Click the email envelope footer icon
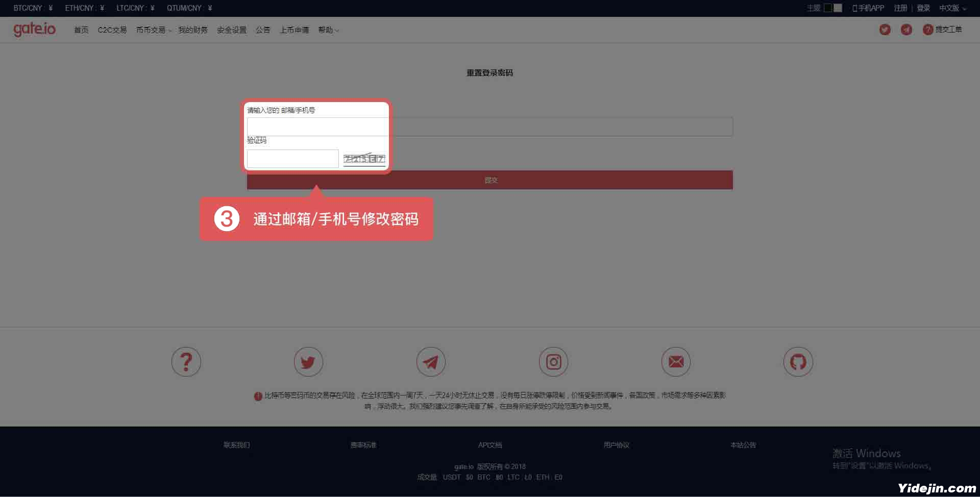 [x=676, y=362]
